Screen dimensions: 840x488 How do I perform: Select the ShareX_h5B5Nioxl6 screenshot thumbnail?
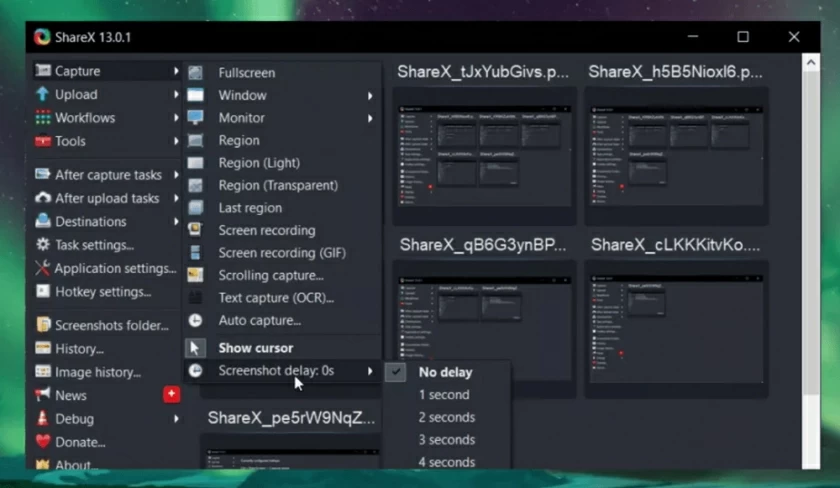click(x=678, y=155)
